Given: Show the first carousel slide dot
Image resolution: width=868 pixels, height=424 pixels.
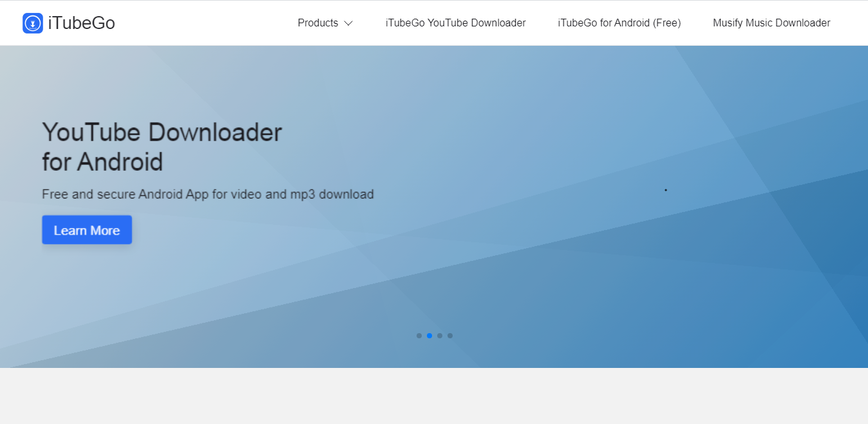Looking at the screenshot, I should [x=419, y=336].
